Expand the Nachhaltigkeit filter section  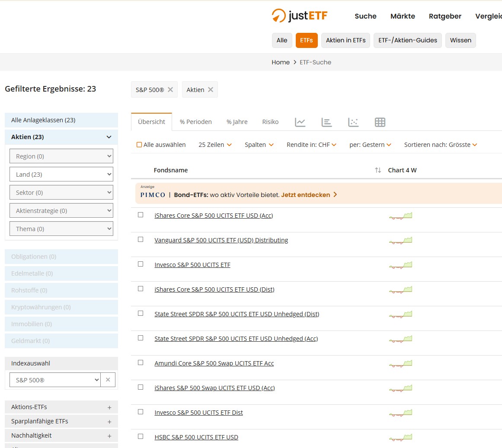tap(61, 435)
